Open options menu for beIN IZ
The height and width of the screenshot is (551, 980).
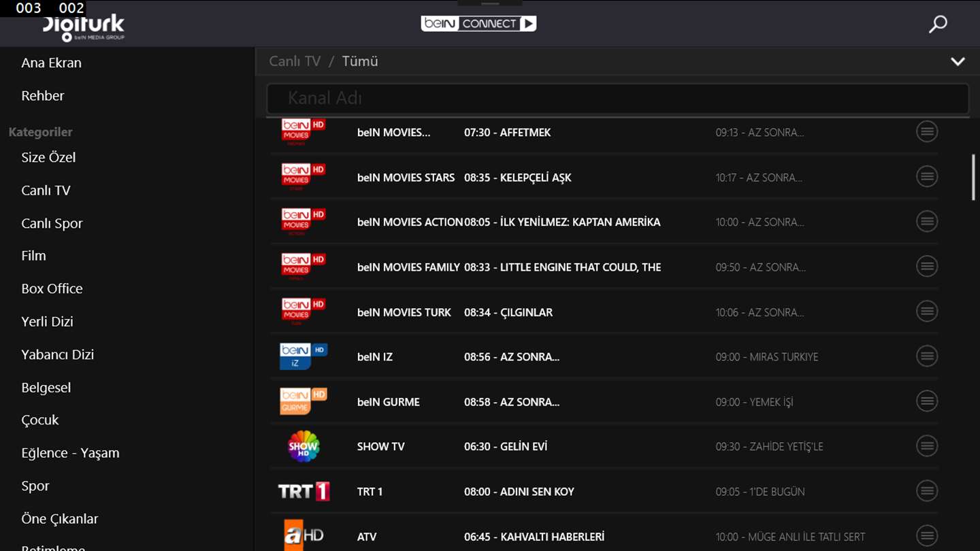(x=927, y=356)
